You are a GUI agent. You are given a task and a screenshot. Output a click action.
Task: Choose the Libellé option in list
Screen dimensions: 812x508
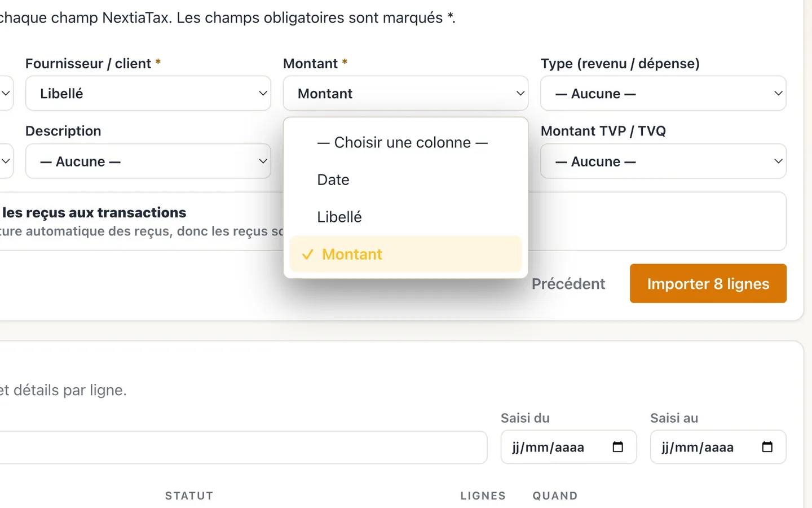pyautogui.click(x=405, y=217)
